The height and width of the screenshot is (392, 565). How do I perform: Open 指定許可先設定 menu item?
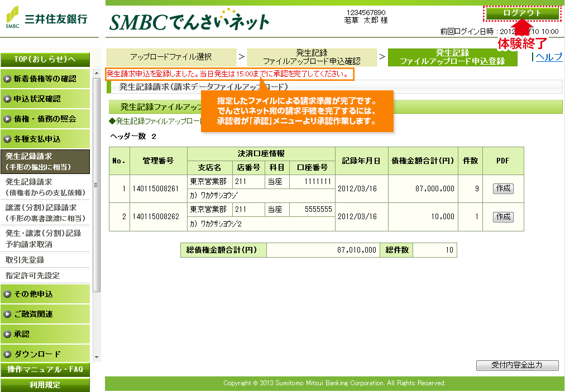(45, 275)
